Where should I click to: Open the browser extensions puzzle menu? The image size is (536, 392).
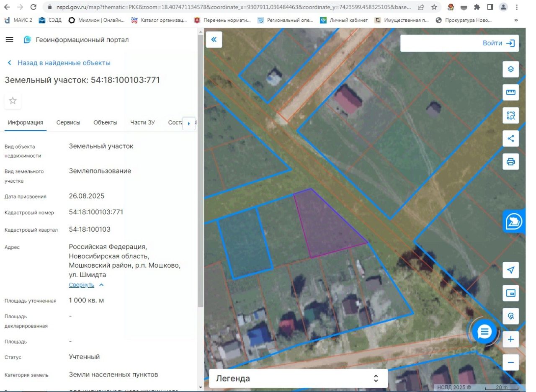pos(477,7)
